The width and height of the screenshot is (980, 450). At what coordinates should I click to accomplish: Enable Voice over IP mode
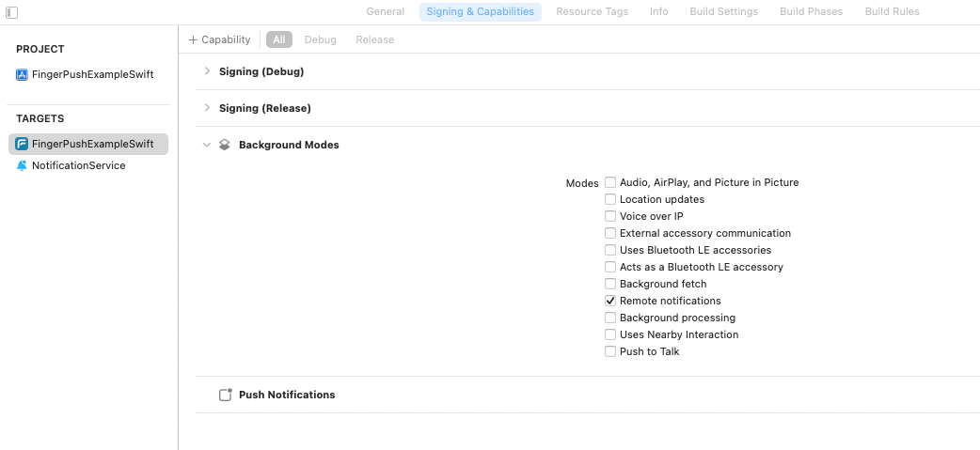[610, 216]
